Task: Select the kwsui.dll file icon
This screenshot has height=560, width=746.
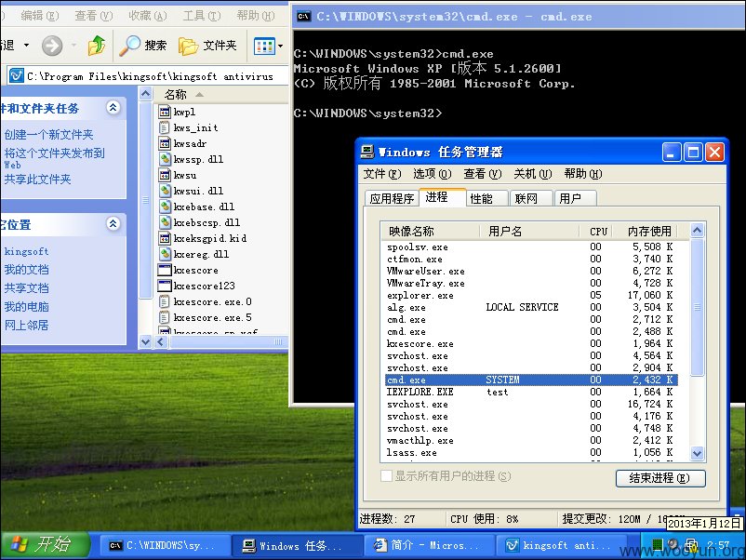Action: pyautogui.click(x=165, y=191)
